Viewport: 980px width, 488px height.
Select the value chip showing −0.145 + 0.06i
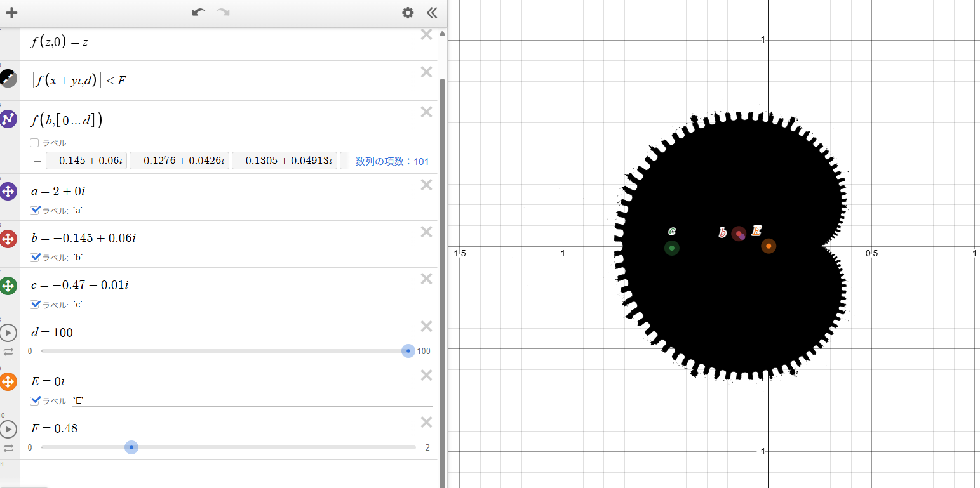click(86, 160)
